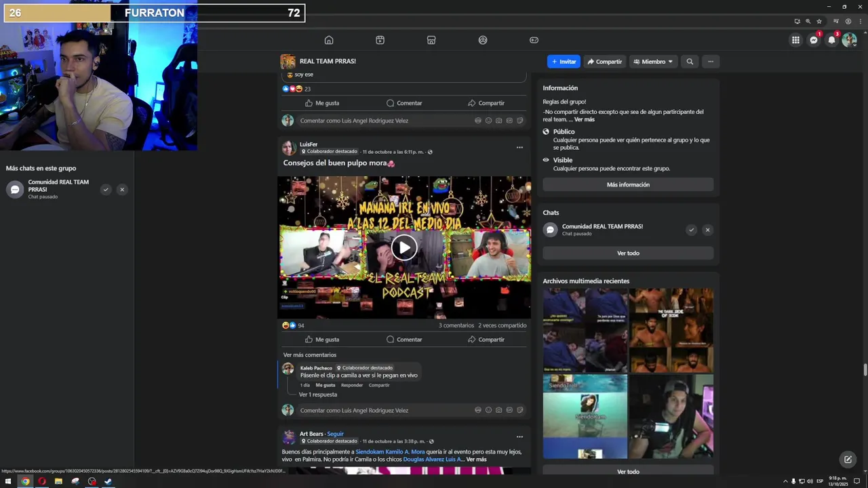868x488 pixels.
Task: Click Ver todo under Chats
Action: [x=628, y=253]
